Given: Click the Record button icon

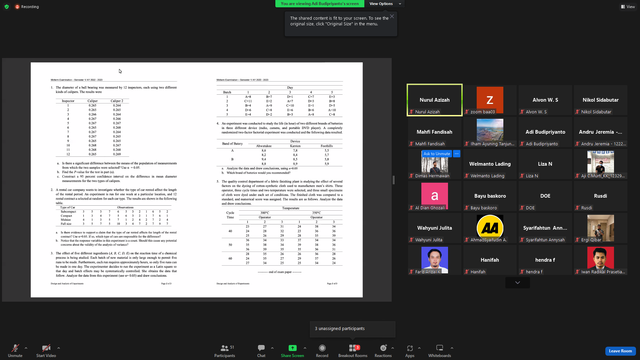Looking at the screenshot, I should click(x=322, y=348).
